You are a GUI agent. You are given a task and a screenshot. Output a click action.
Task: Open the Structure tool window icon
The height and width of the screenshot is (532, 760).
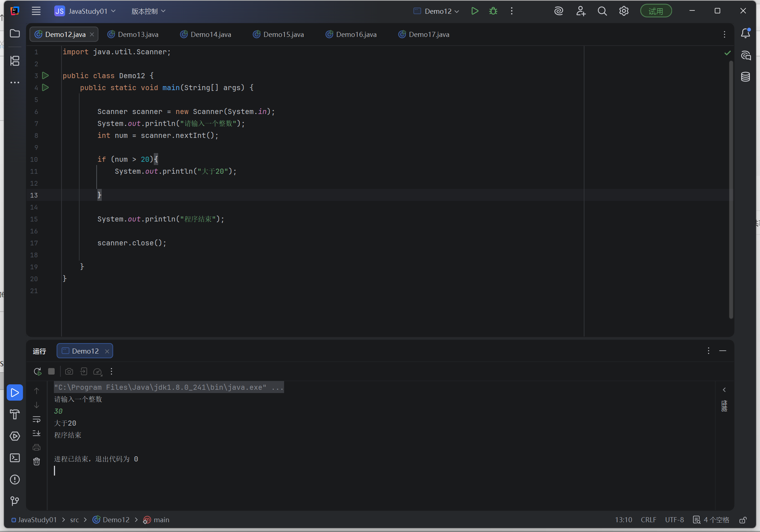[15, 61]
